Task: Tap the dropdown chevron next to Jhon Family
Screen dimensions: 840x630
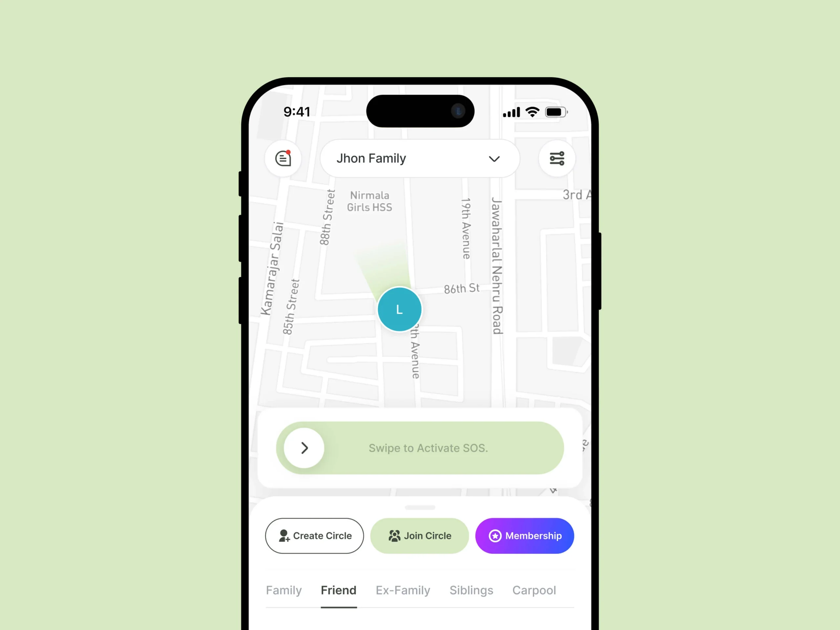Action: 494,158
